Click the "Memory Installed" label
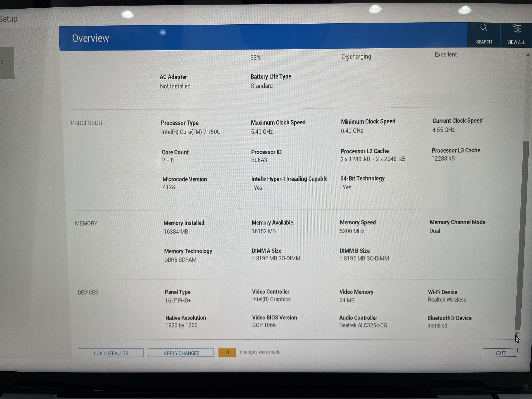The height and width of the screenshot is (399, 532). (184, 223)
